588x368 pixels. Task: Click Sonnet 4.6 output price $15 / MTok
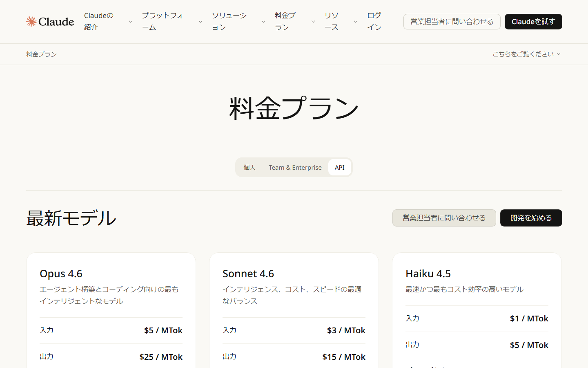(x=344, y=357)
